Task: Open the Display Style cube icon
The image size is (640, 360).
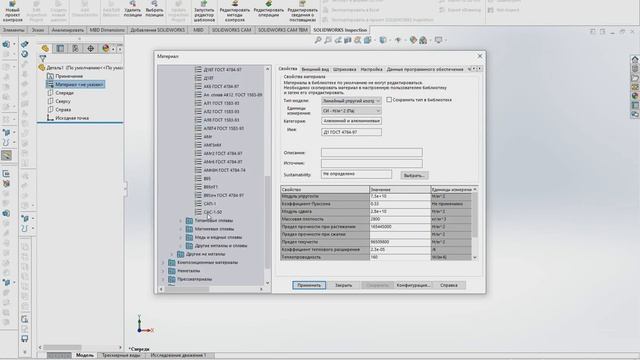Action: pyautogui.click(x=382, y=40)
